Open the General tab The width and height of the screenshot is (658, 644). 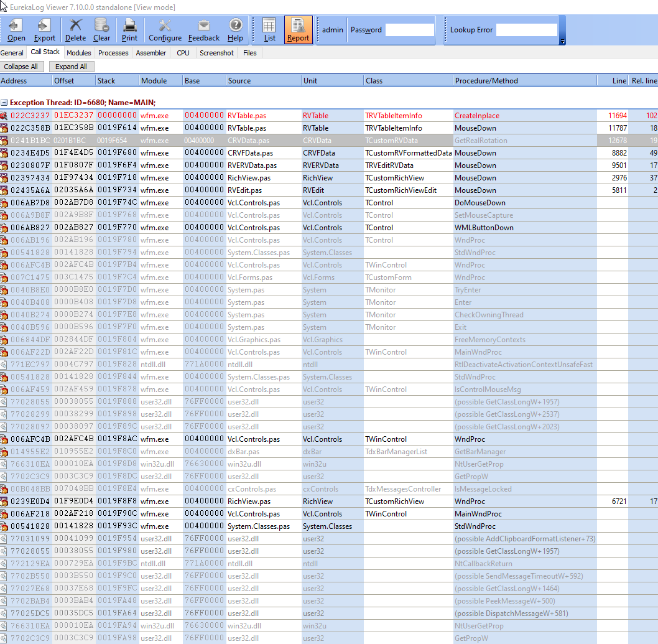[x=12, y=53]
